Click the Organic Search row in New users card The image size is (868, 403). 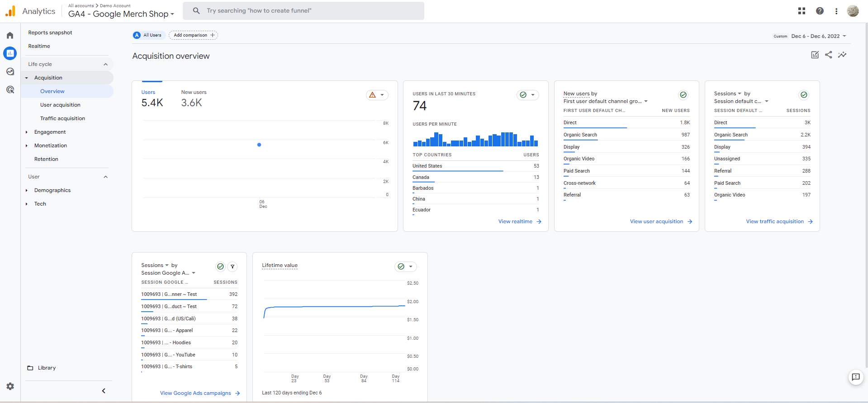(x=626, y=135)
